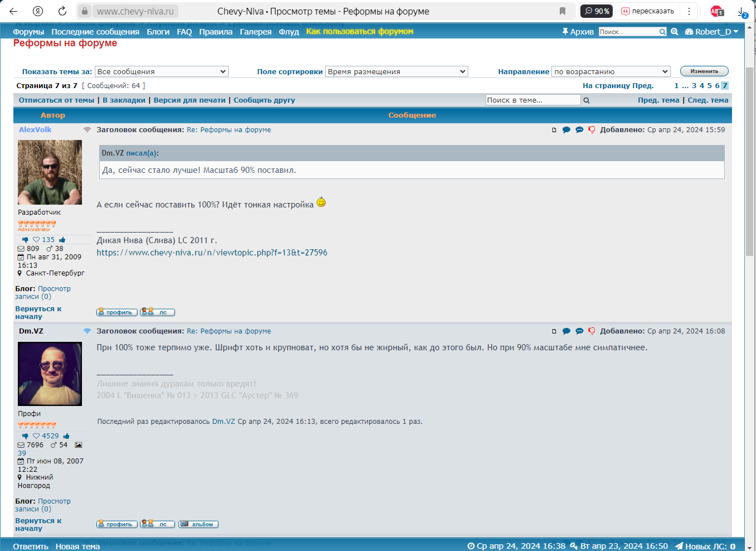The height and width of the screenshot is (551, 756).
Task: Click thumbs-up icon under AlexVolk's avatar
Action: coord(62,240)
